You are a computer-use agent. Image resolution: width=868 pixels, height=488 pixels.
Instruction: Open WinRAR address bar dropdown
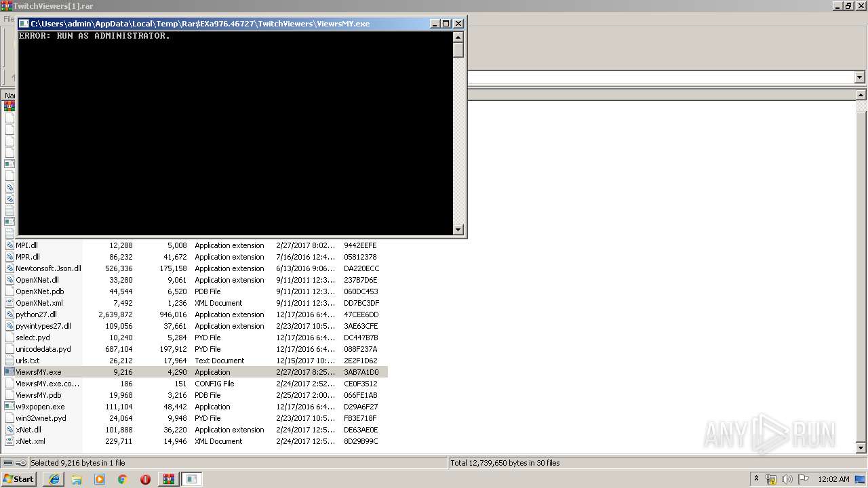pos(859,77)
